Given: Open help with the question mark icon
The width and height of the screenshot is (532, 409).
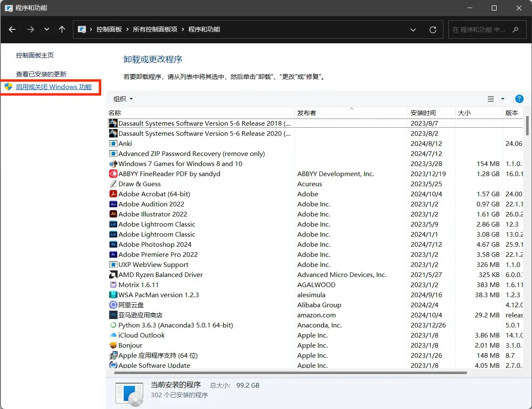Looking at the screenshot, I should [519, 99].
